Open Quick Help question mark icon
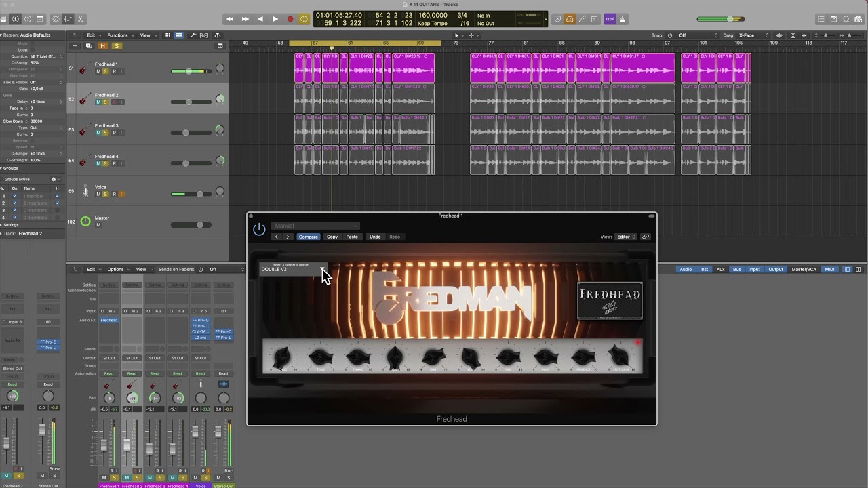Image resolution: width=868 pixels, height=488 pixels. (x=28, y=19)
